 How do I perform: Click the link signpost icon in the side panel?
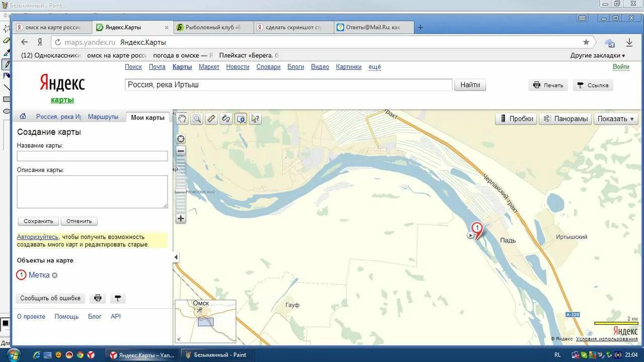click(x=118, y=298)
